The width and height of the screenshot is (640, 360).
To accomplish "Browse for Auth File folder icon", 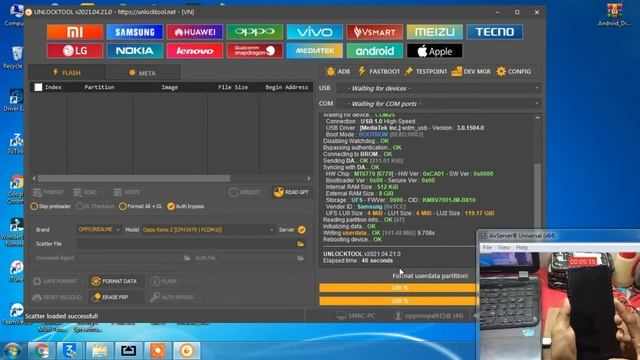I will (x=300, y=258).
